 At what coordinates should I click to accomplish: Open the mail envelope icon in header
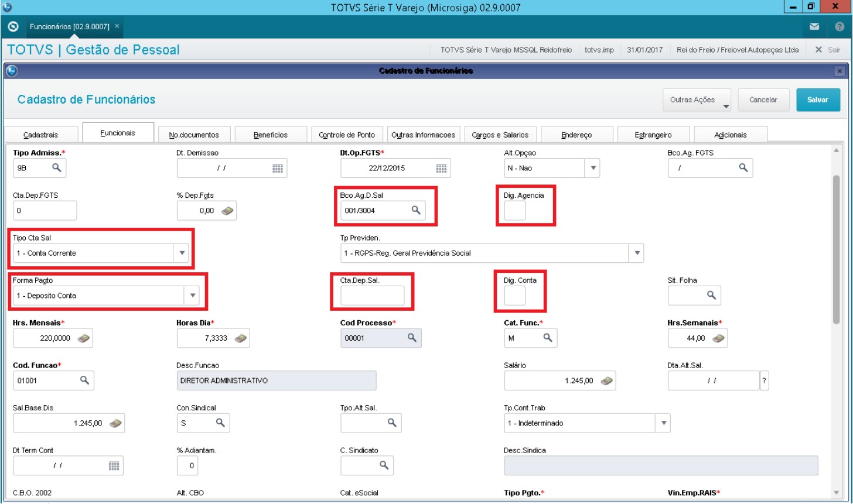(x=814, y=27)
